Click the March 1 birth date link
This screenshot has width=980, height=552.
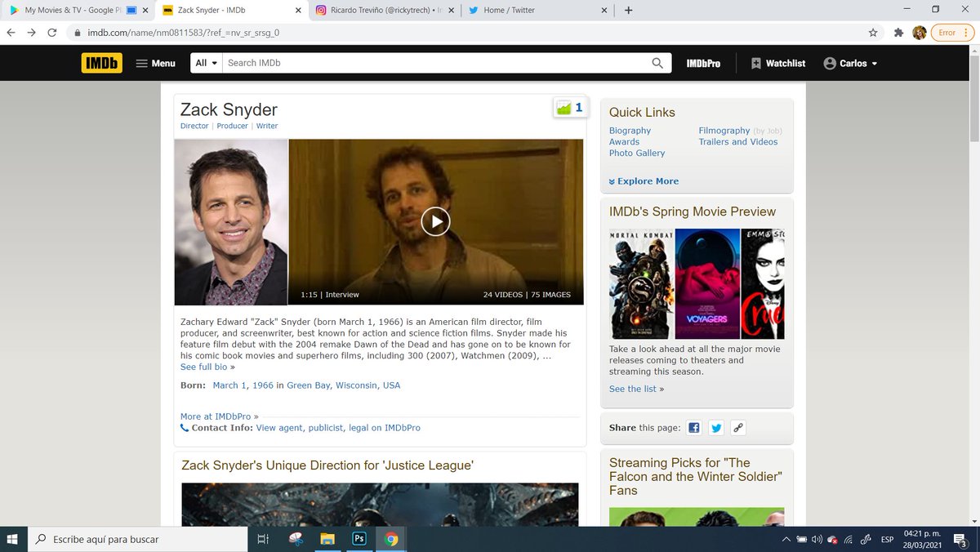coord(229,385)
